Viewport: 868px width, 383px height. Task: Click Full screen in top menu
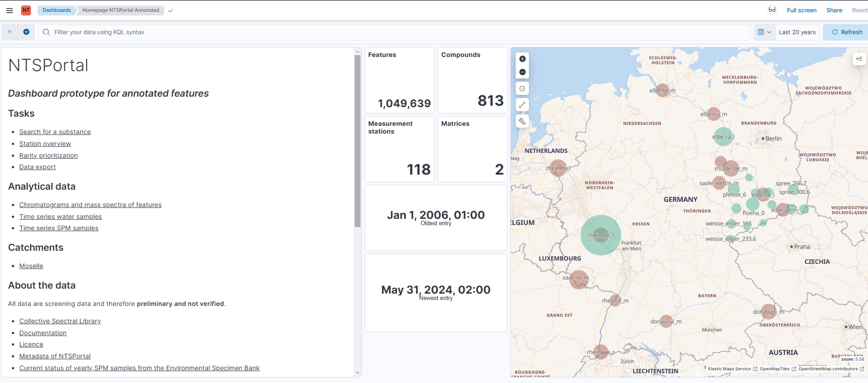[x=801, y=10]
